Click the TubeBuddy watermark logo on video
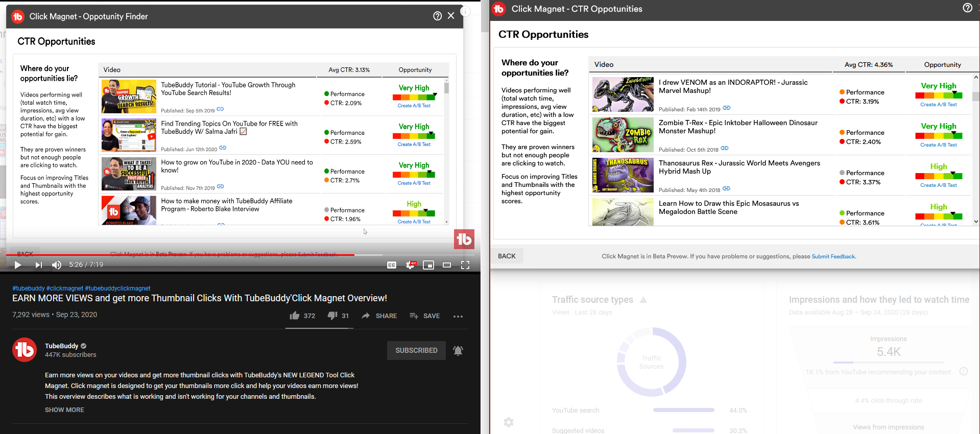The image size is (980, 434). 464,239
